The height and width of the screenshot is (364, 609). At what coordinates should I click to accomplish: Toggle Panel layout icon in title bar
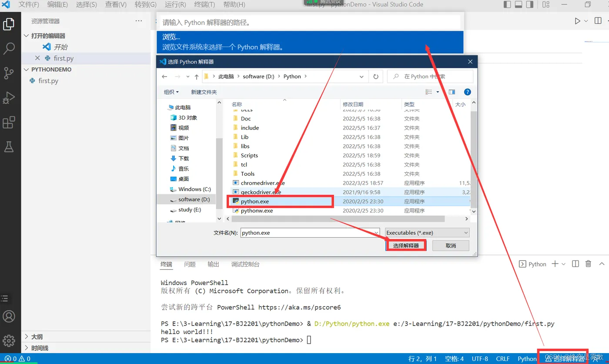[519, 5]
